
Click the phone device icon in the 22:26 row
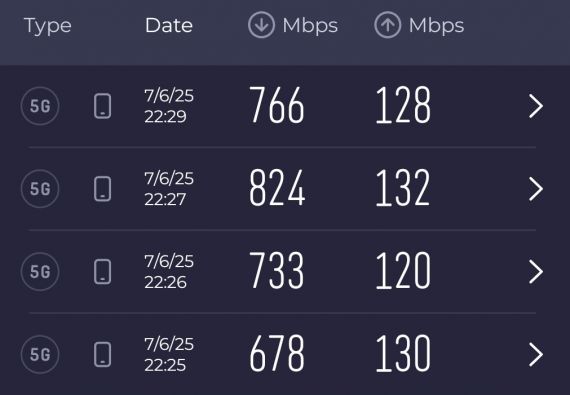tap(103, 271)
